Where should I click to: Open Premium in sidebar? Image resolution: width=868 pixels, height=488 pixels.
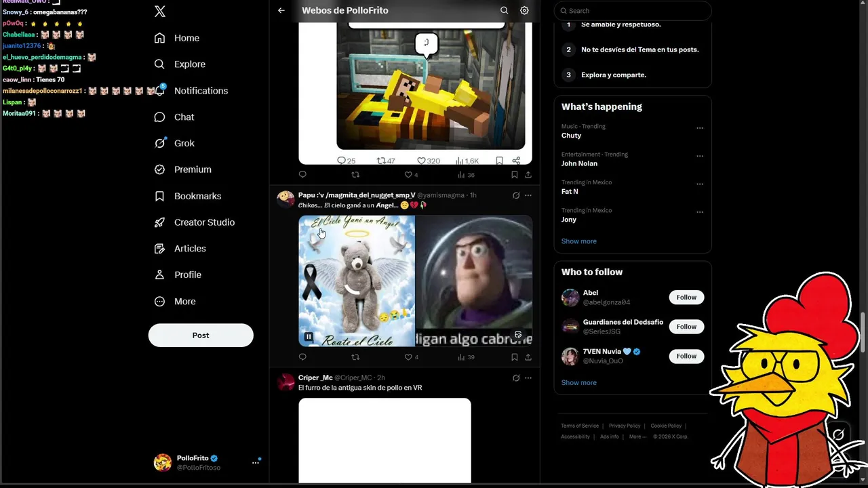click(183, 169)
